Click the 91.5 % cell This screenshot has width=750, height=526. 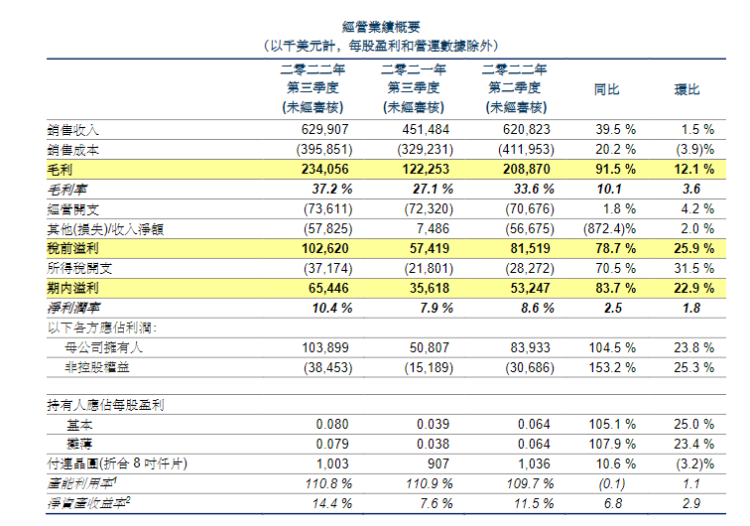click(616, 169)
